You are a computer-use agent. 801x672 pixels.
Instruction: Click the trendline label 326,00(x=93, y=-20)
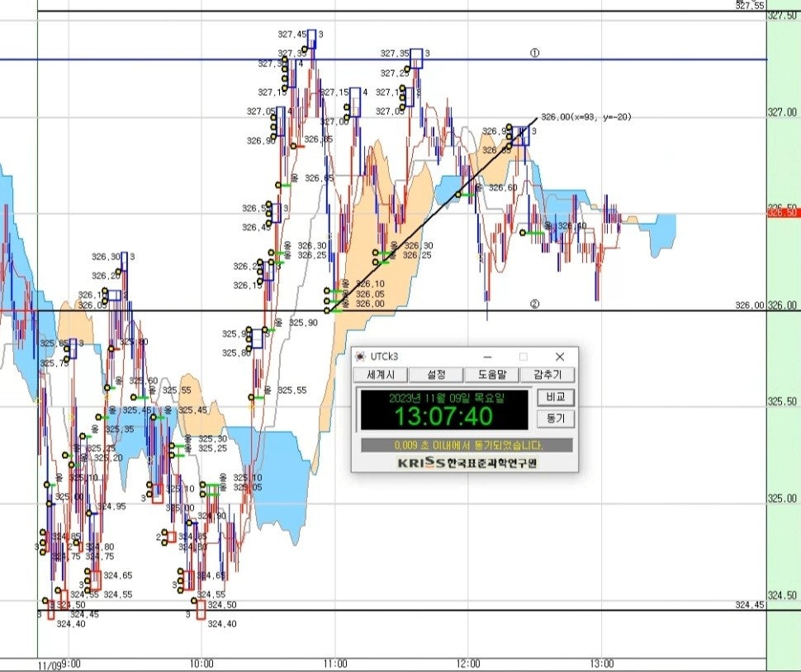pyautogui.click(x=586, y=117)
